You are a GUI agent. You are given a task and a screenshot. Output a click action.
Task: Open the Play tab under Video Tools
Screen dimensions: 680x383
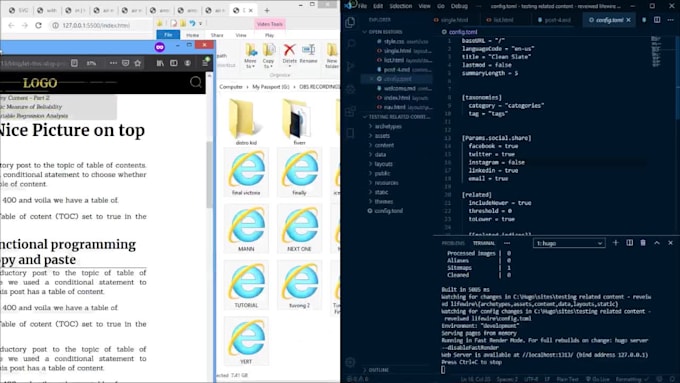click(x=269, y=35)
